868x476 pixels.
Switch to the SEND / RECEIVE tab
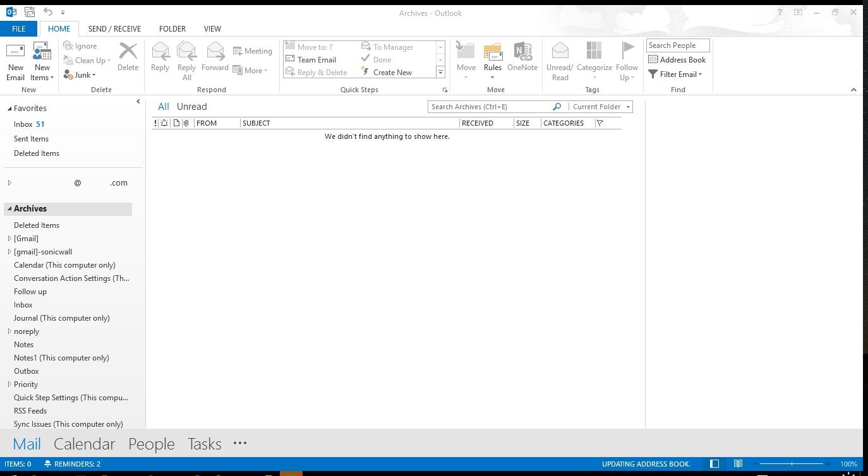click(x=114, y=28)
